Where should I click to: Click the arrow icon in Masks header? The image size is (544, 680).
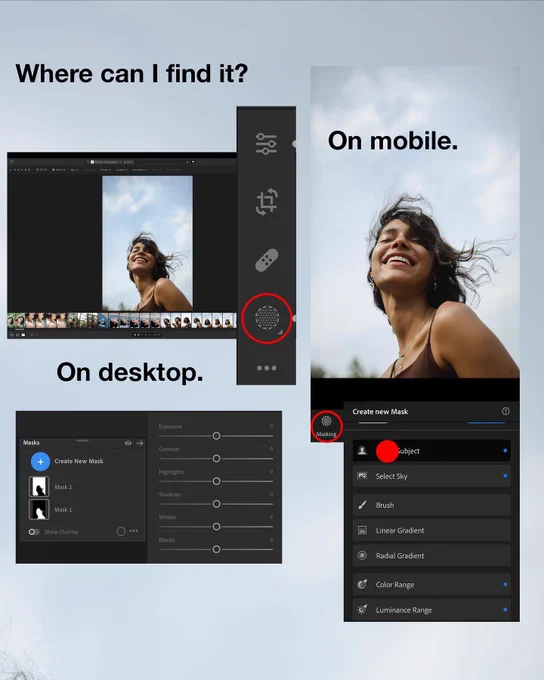[x=140, y=443]
